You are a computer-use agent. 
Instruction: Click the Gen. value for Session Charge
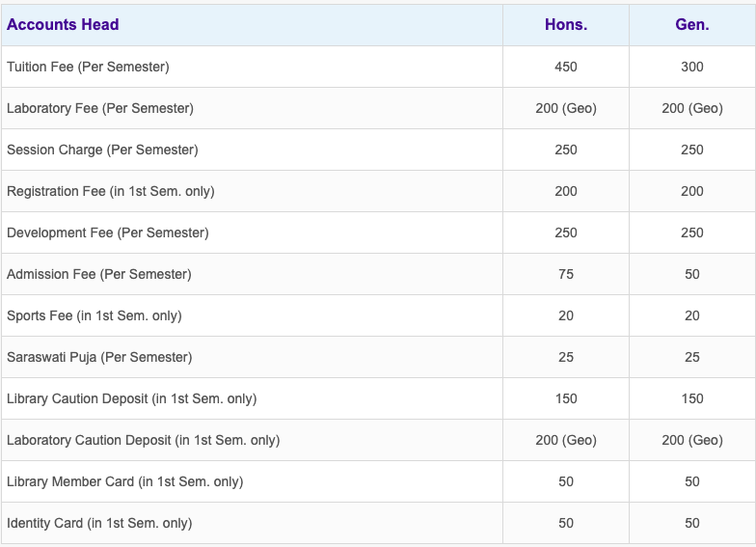pyautogui.click(x=692, y=150)
